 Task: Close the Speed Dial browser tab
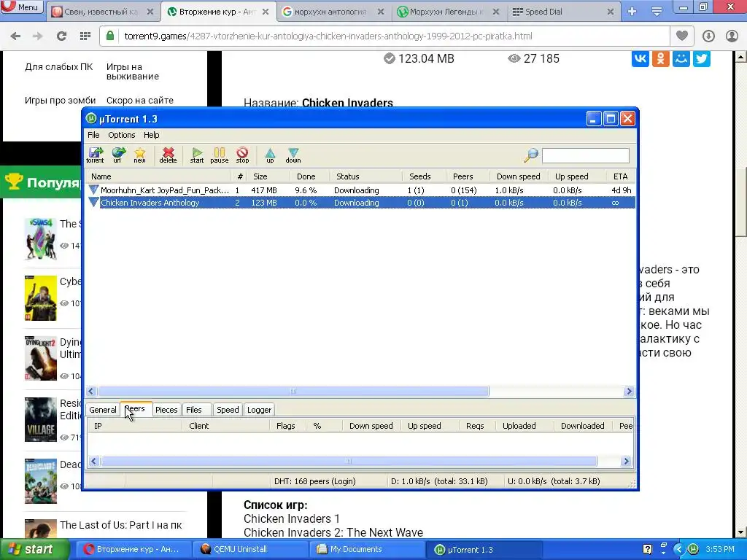pos(611,12)
